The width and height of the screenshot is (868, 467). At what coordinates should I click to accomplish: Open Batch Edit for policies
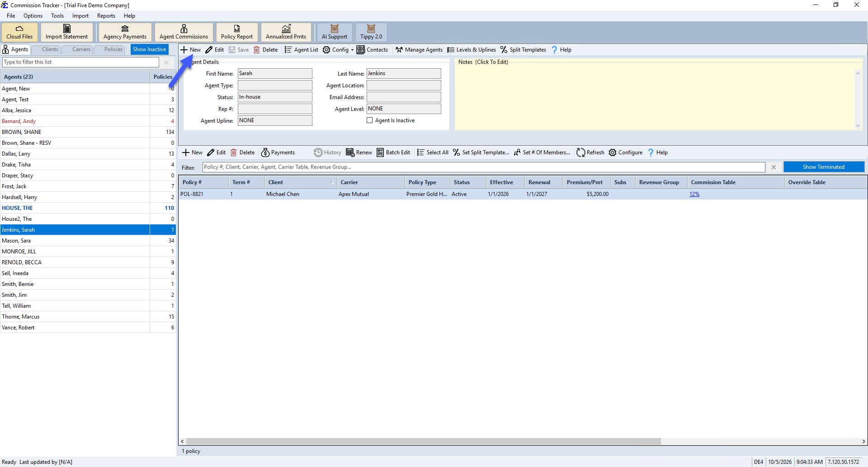[x=393, y=152]
